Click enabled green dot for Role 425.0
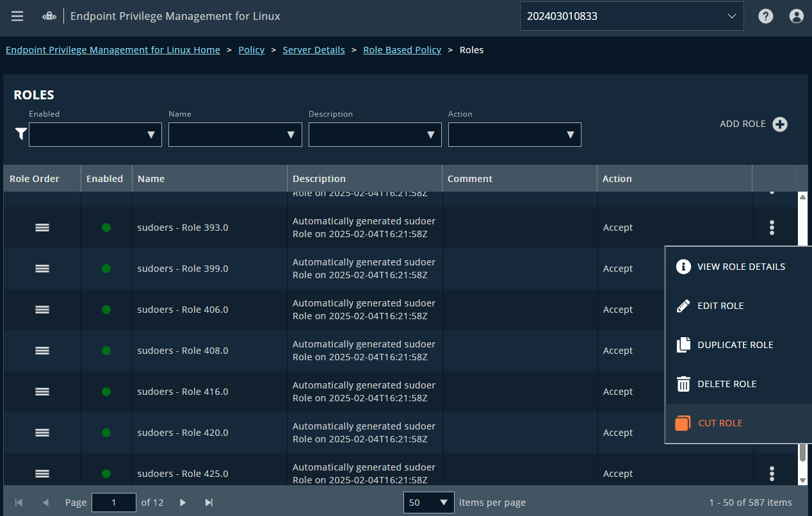 tap(106, 474)
